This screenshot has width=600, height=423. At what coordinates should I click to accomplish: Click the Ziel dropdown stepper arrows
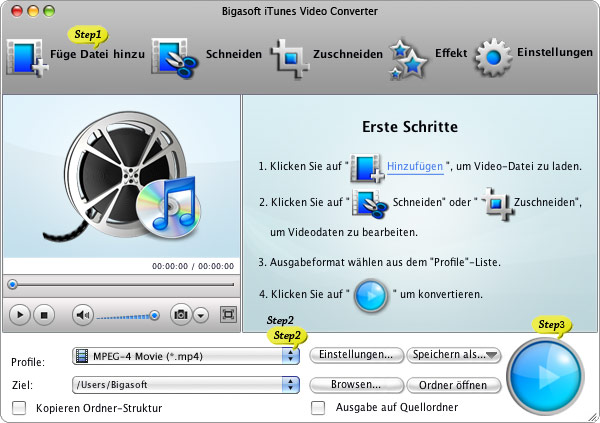(x=290, y=385)
